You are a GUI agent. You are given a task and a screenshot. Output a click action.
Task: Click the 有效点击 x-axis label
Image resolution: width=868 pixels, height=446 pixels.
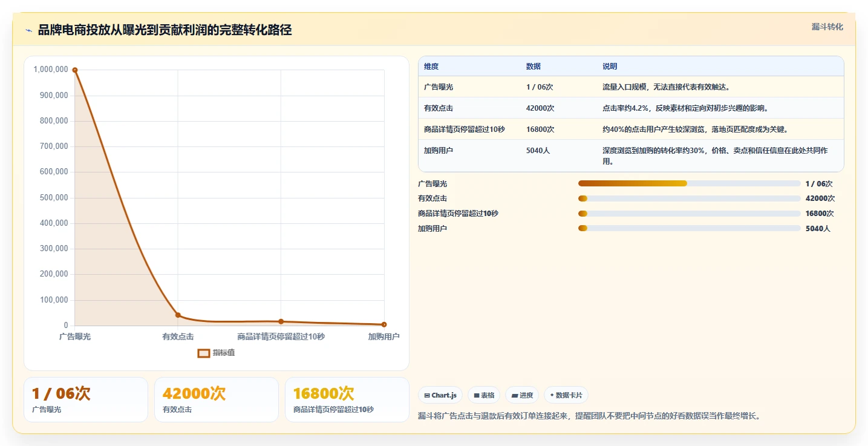point(178,336)
